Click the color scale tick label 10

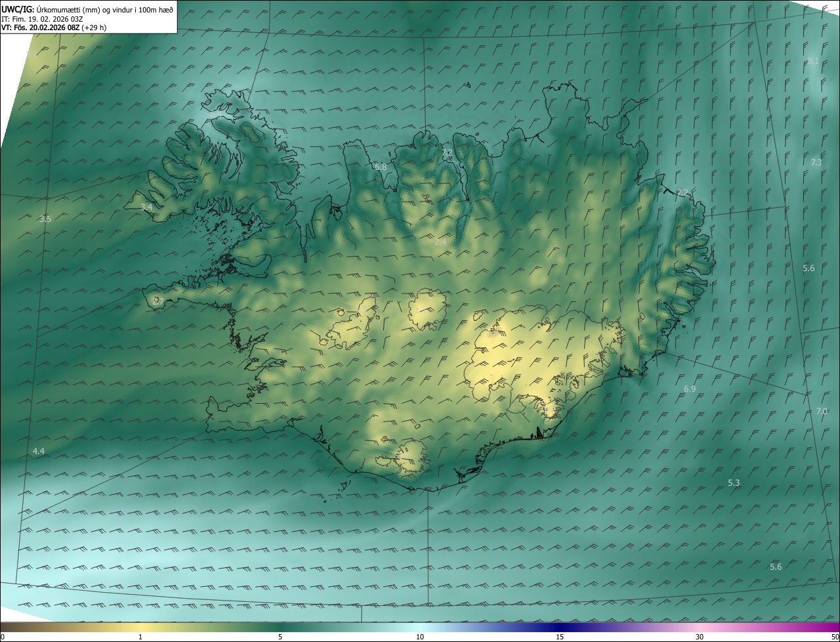coord(420,637)
